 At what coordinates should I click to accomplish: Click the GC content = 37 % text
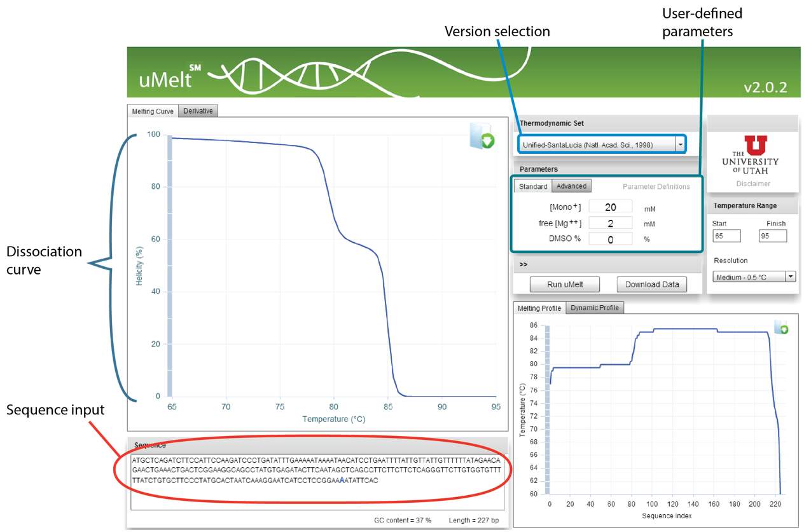click(x=403, y=521)
